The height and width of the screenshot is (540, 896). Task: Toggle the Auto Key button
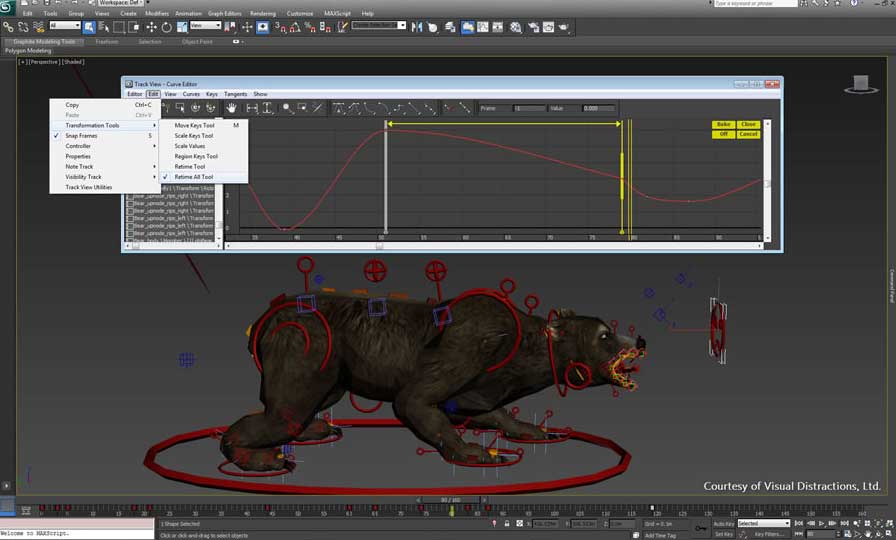pyautogui.click(x=723, y=523)
